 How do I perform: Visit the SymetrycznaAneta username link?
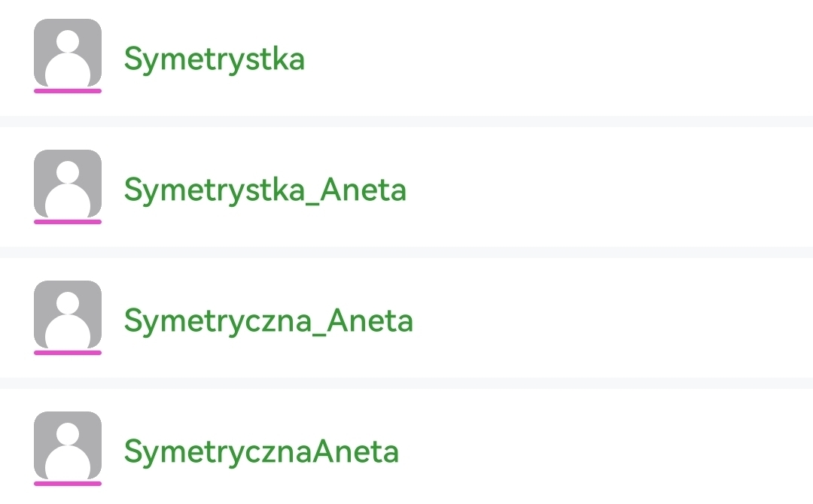pyautogui.click(x=261, y=452)
